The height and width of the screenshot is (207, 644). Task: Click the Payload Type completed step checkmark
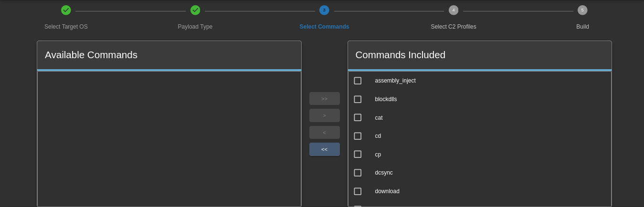coord(195,10)
